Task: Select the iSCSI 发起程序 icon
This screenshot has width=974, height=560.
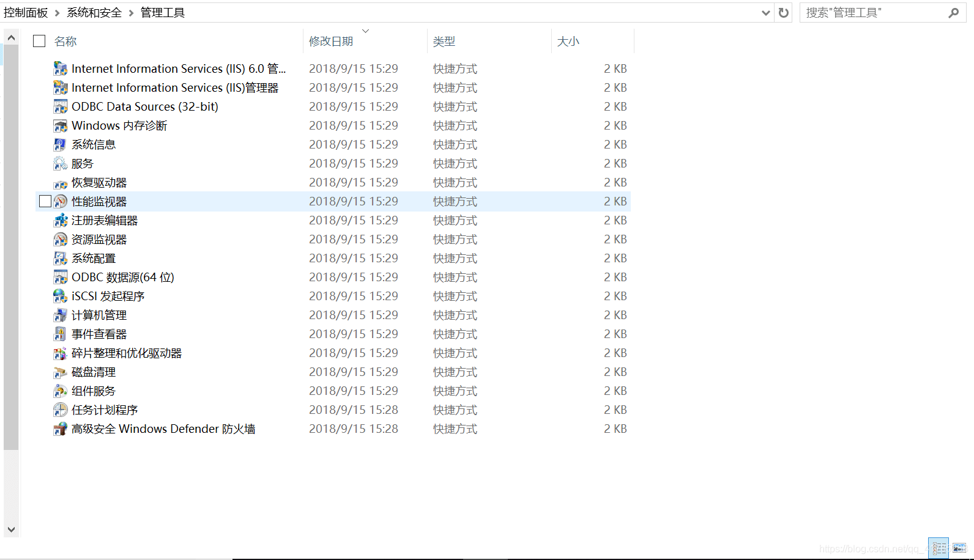Action: click(x=60, y=296)
